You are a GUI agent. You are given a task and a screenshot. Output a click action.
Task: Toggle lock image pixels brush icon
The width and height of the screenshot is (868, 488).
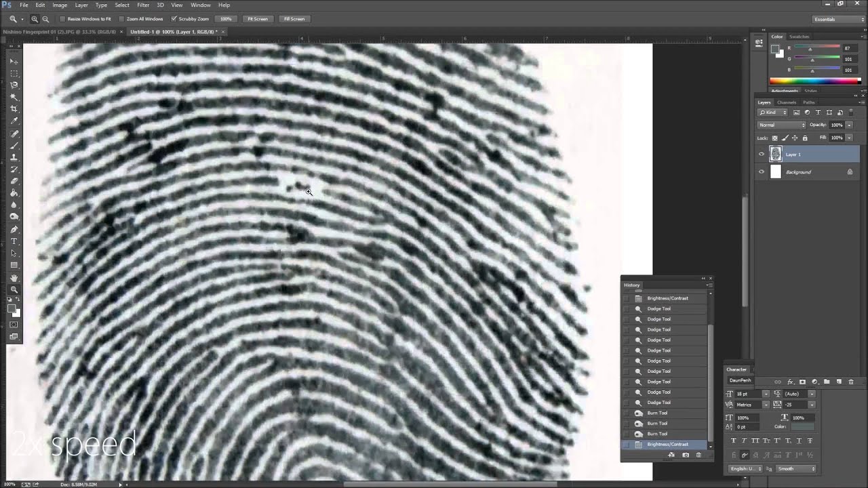[x=785, y=138]
